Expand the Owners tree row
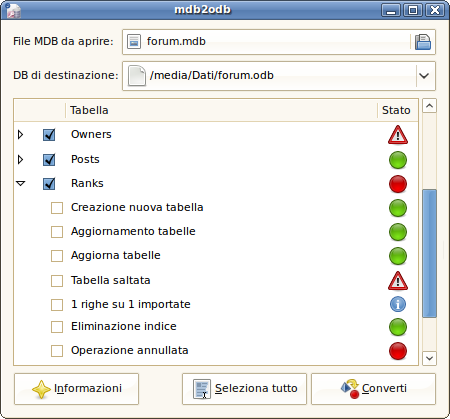450x419 pixels. [20, 135]
